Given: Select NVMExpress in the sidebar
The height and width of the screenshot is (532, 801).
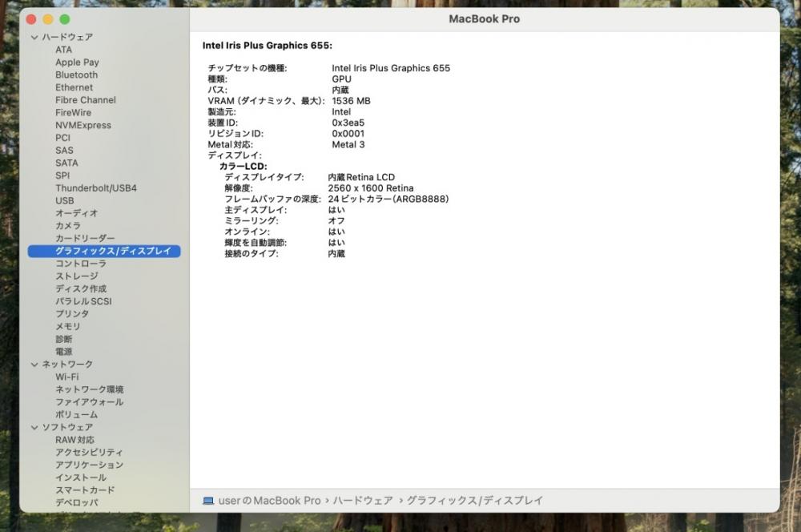Looking at the screenshot, I should (x=83, y=125).
